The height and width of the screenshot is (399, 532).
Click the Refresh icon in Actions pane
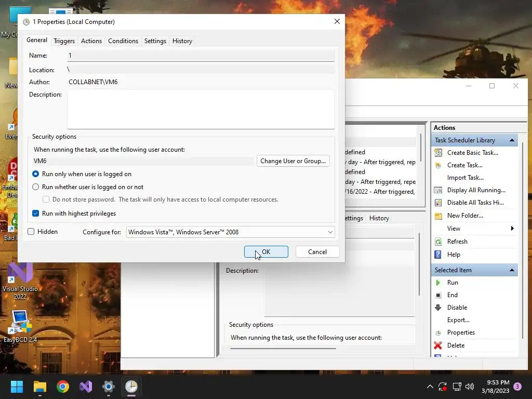click(x=438, y=242)
